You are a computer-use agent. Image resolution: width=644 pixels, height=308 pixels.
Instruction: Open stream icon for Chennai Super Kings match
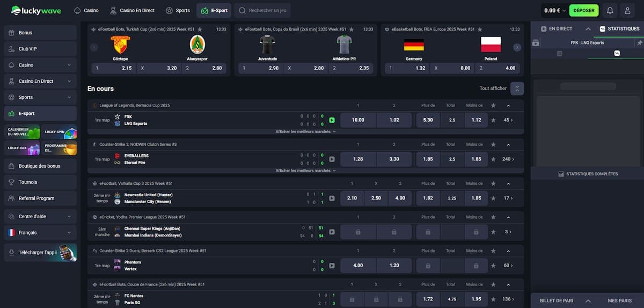click(332, 232)
